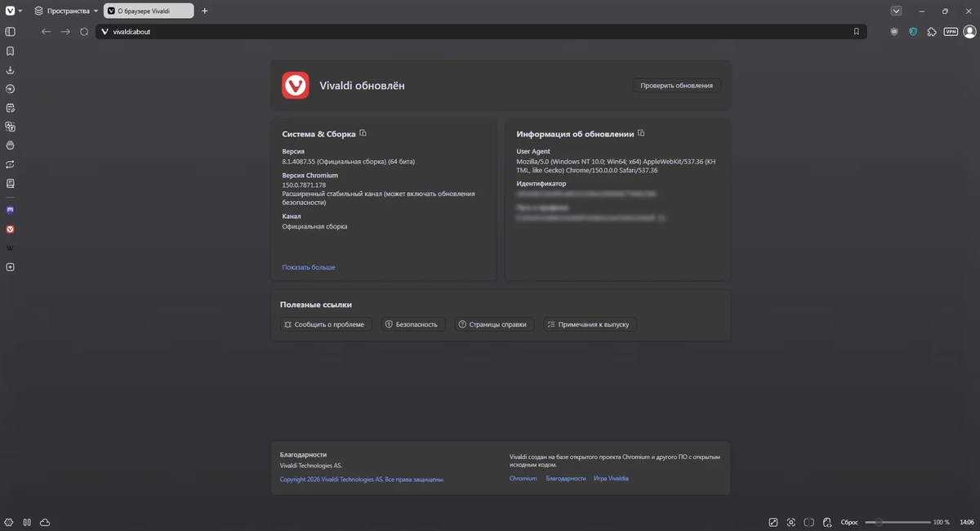Image resolution: width=980 pixels, height=531 pixels.
Task: Open the blue shield extension icon
Action: (913, 32)
